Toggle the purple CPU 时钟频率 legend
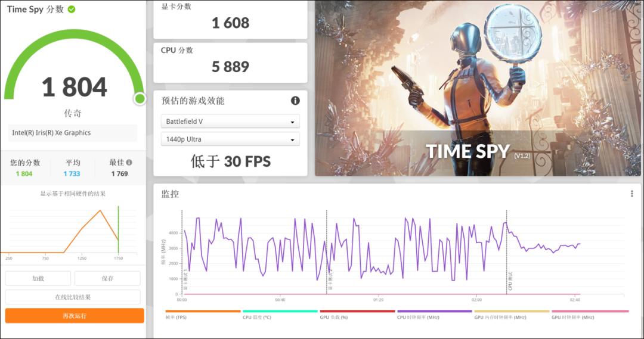The width and height of the screenshot is (644, 339). click(435, 315)
